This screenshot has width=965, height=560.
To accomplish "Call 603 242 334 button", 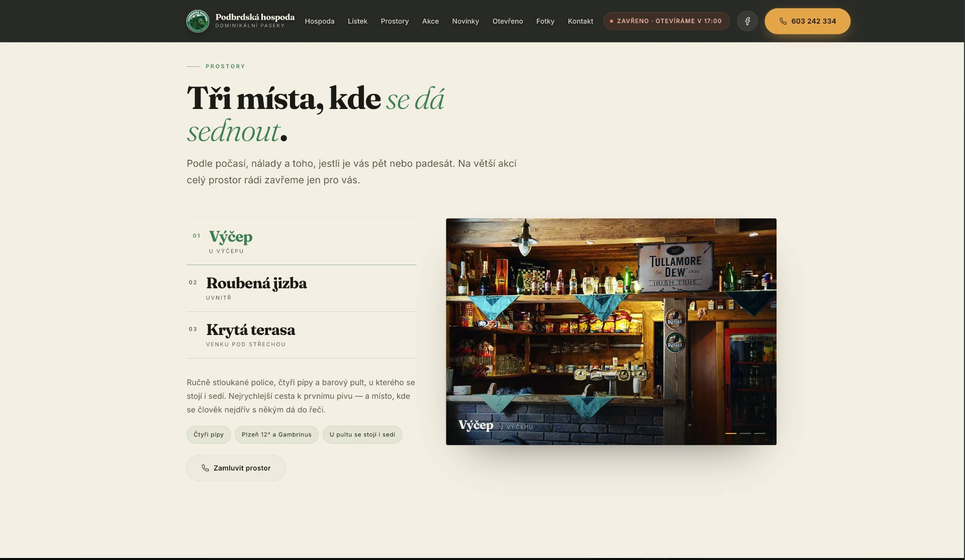I will click(x=807, y=21).
